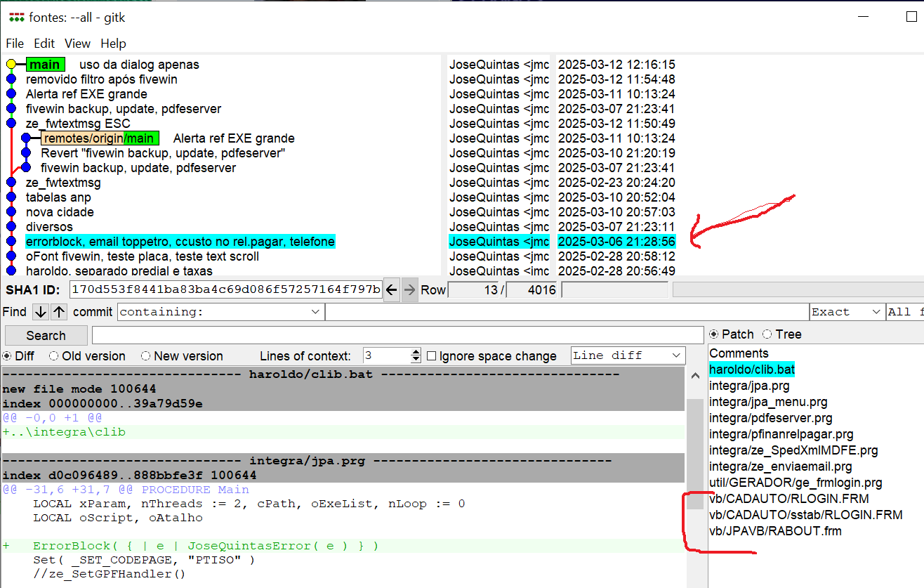Switch to the Tree radio option

coord(767,334)
